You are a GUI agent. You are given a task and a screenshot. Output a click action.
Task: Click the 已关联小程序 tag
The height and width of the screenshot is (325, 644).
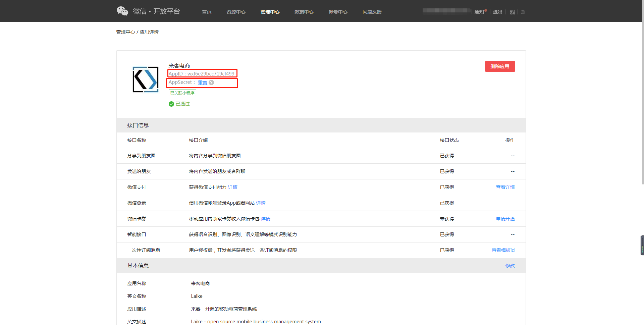(x=182, y=93)
